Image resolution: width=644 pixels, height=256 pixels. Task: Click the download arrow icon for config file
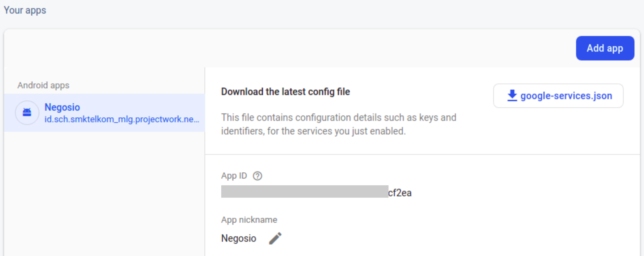coord(512,95)
